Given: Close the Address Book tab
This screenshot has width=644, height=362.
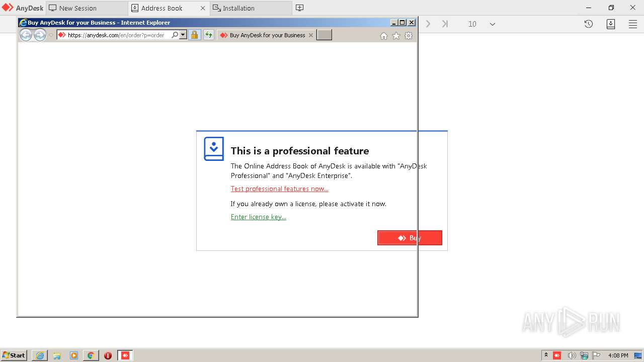Looking at the screenshot, I should 203,8.
